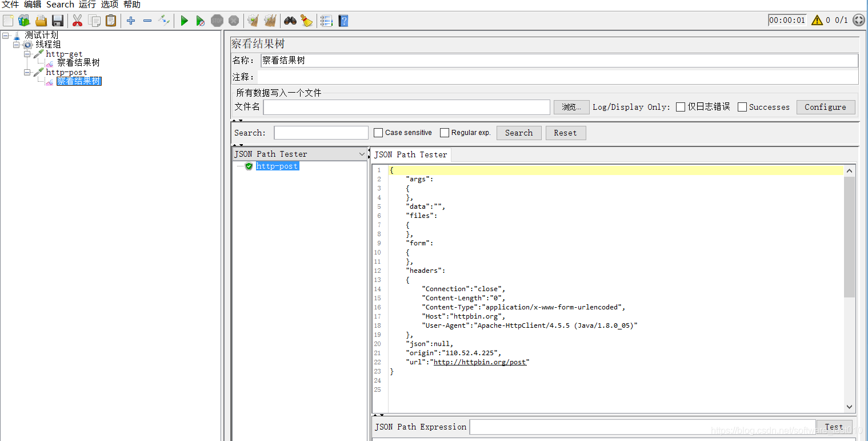Image resolution: width=868 pixels, height=441 pixels.
Task: Click the Open file folder icon
Action: point(41,21)
